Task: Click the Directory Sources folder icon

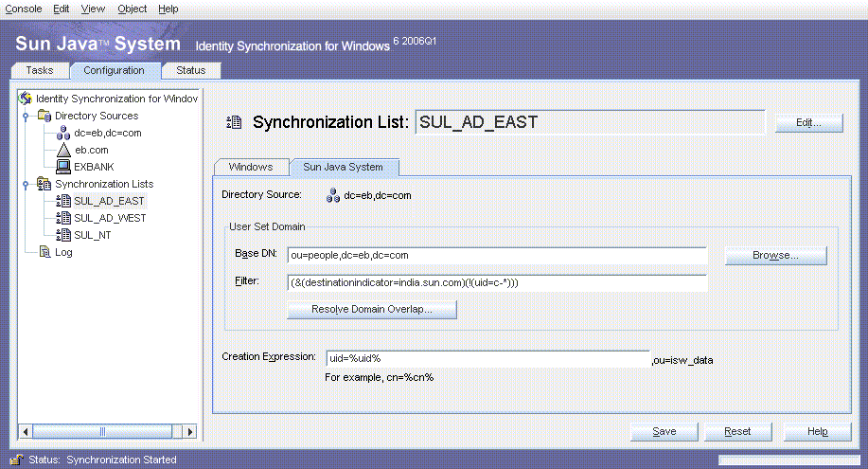Action: coord(44,116)
